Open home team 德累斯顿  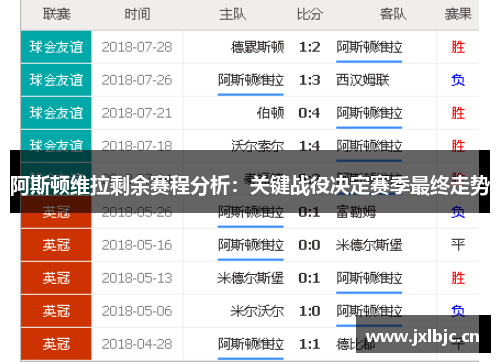tap(257, 47)
